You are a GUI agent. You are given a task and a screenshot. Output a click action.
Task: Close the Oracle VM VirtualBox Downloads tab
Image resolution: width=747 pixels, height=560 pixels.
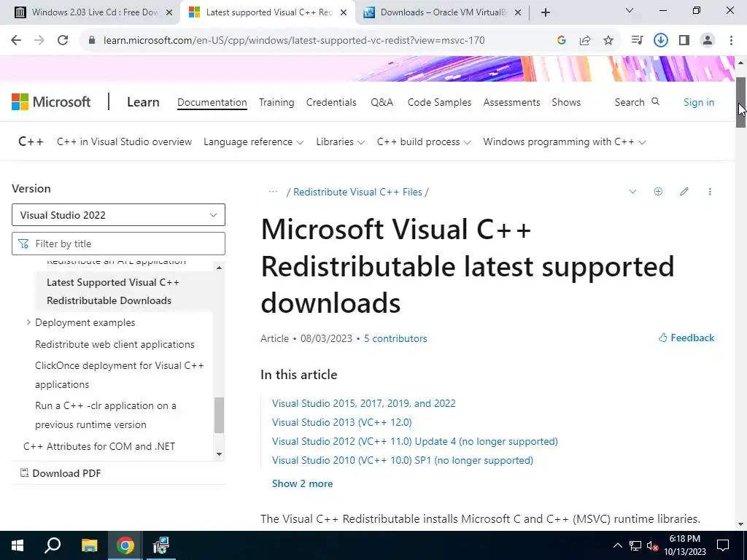click(519, 12)
